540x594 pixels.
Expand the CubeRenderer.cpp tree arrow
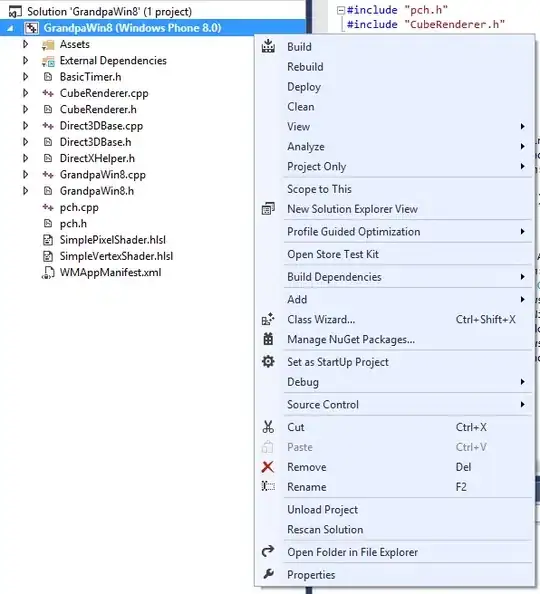click(25, 93)
